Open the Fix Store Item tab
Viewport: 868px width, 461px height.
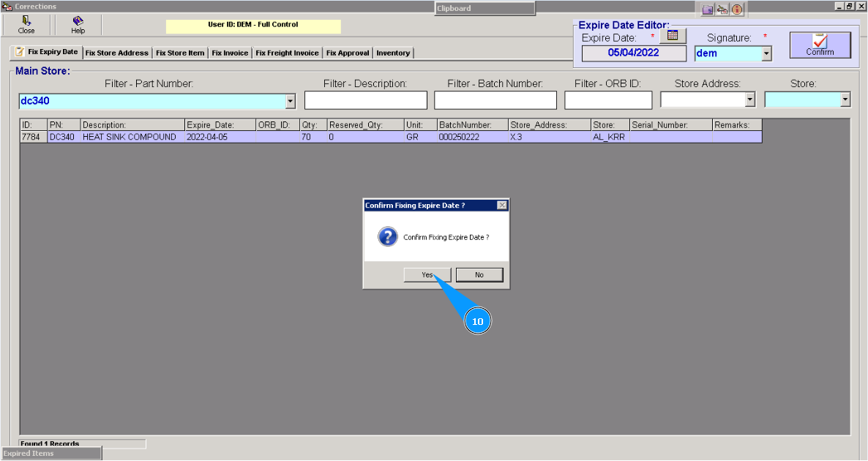pyautogui.click(x=180, y=53)
